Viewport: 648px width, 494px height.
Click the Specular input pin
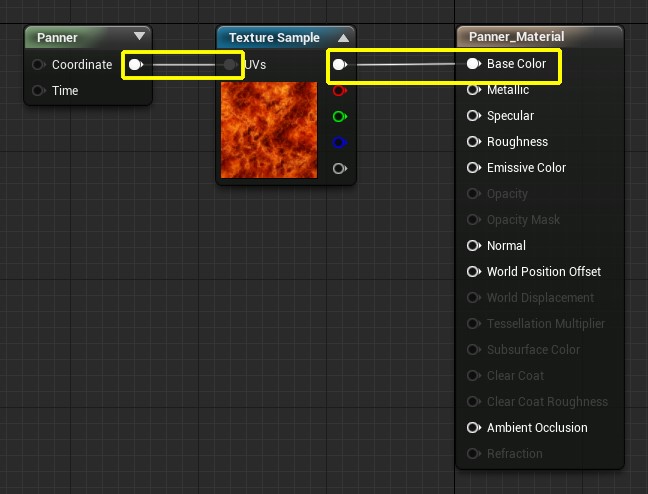click(474, 116)
